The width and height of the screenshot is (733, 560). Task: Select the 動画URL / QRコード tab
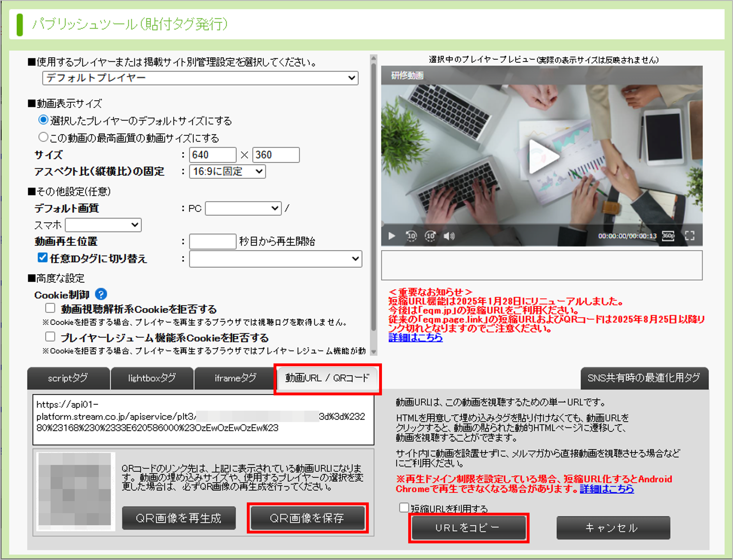[327, 378]
